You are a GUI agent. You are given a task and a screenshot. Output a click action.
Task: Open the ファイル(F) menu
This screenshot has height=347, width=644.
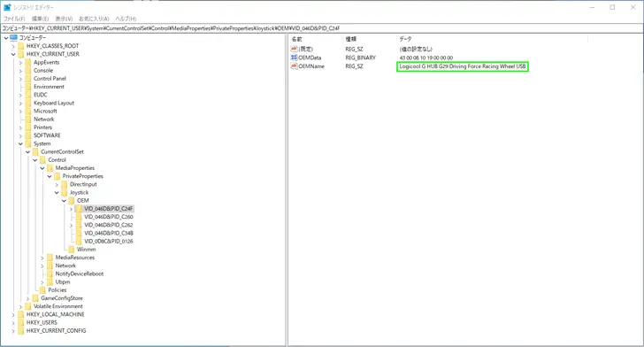point(14,19)
